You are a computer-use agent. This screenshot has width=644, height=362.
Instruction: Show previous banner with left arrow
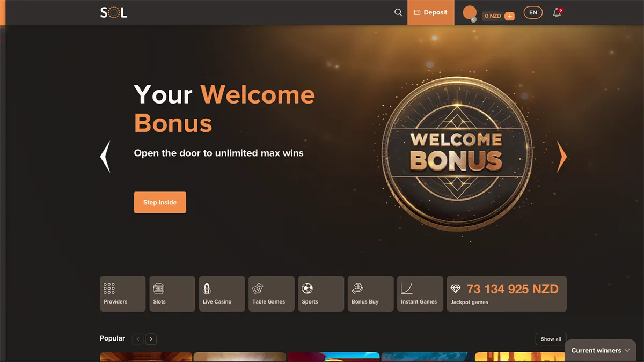[x=105, y=157]
